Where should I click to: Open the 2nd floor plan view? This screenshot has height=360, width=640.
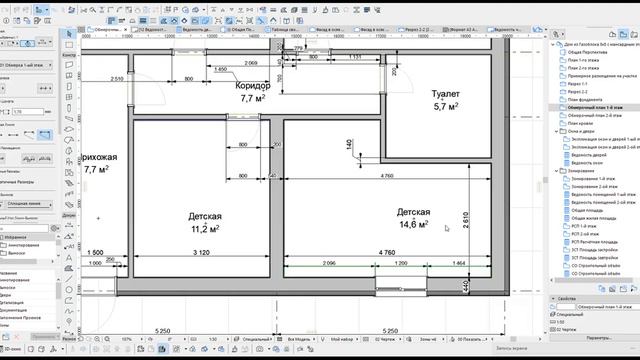[x=584, y=68]
